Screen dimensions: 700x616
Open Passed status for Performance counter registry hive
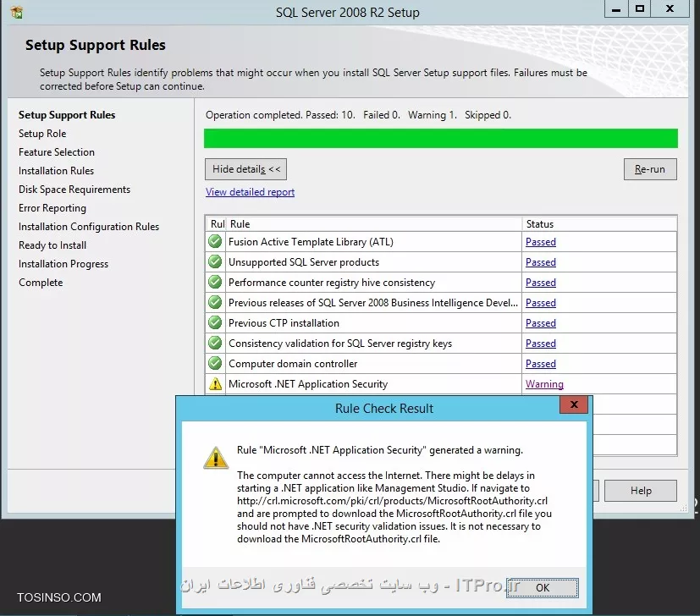[x=541, y=282]
